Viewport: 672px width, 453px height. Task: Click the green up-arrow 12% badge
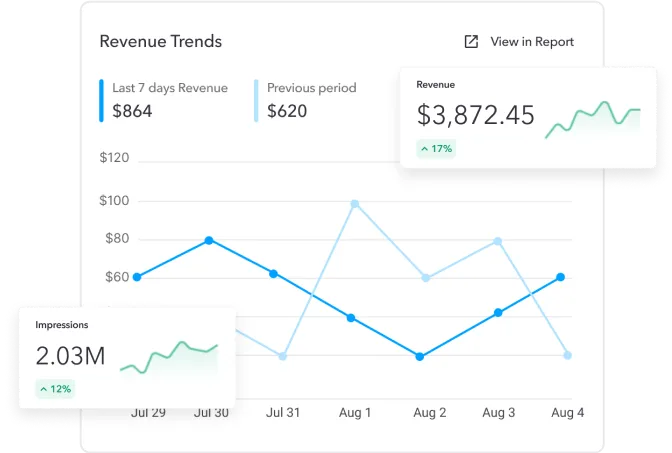coord(55,388)
